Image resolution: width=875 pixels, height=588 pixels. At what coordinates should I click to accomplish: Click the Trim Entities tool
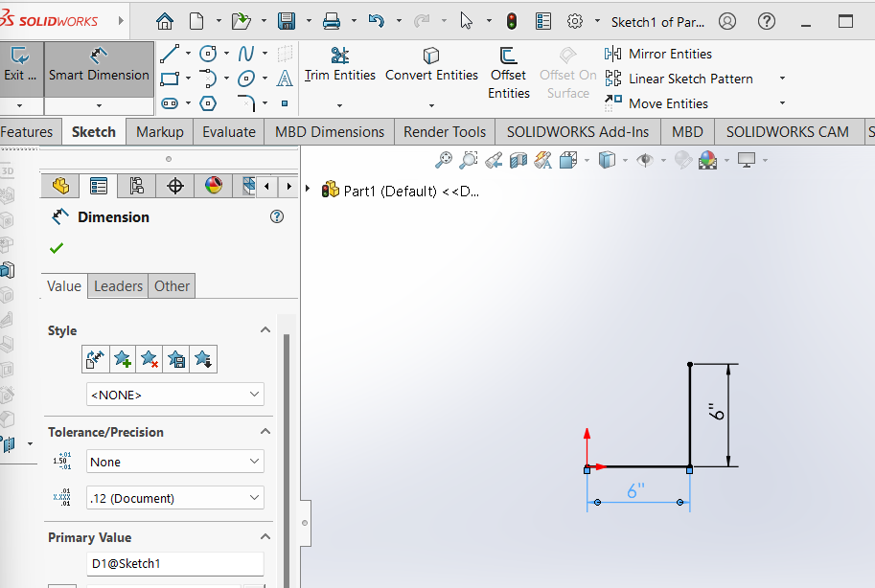click(340, 66)
